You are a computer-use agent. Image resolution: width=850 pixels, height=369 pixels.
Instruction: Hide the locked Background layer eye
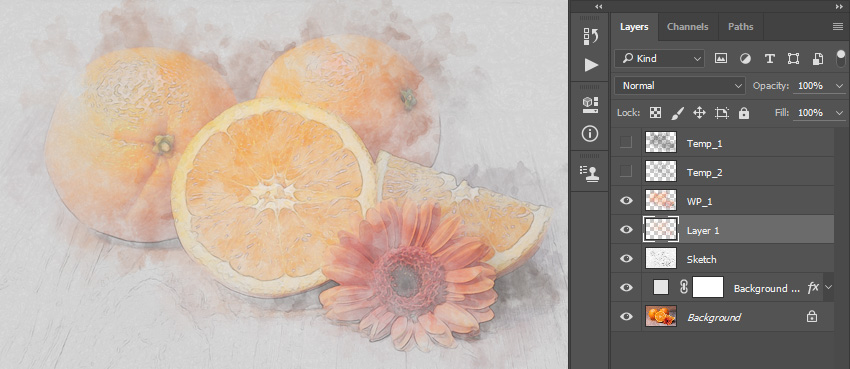tap(626, 316)
